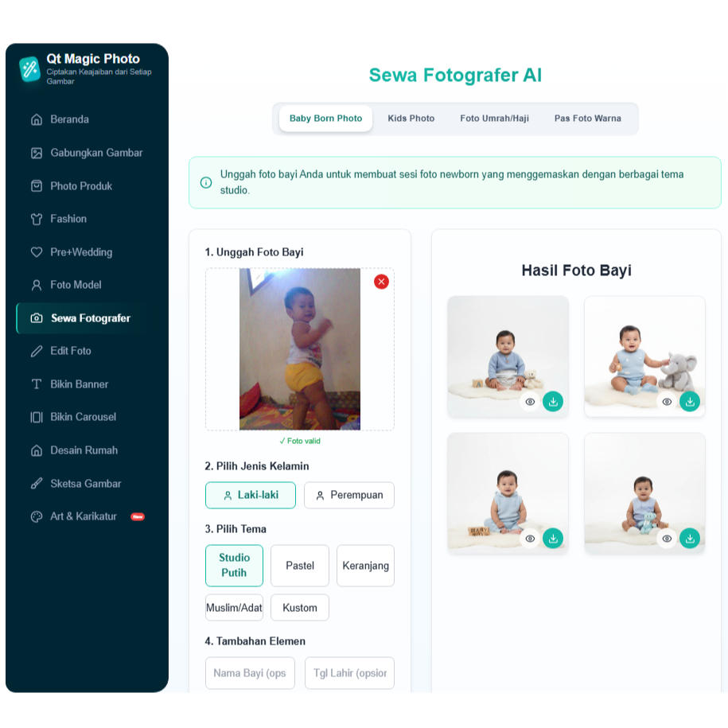Download the first baby photo result

pos(552,402)
